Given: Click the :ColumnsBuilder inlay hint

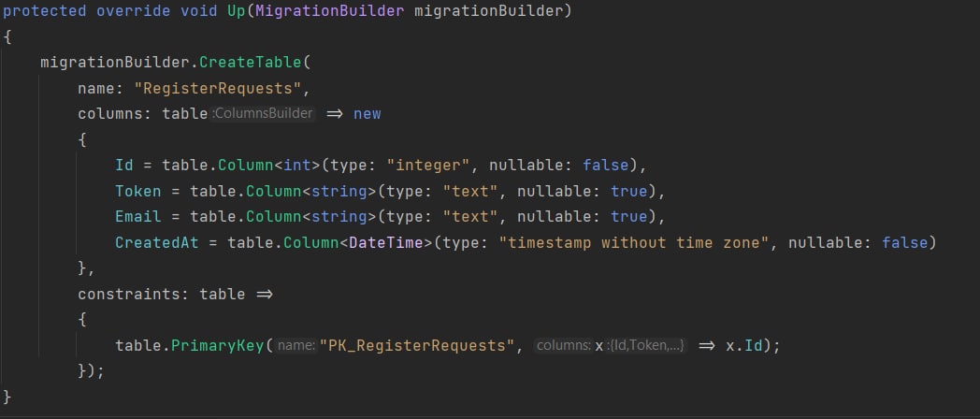Looking at the screenshot, I should coord(263,114).
